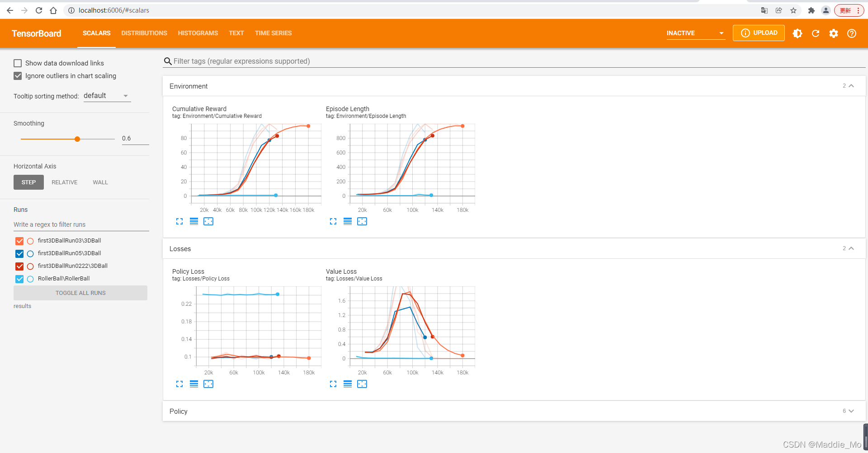Toggle y-axis log scale on Episode Length chart
868x453 pixels.
[x=348, y=221]
